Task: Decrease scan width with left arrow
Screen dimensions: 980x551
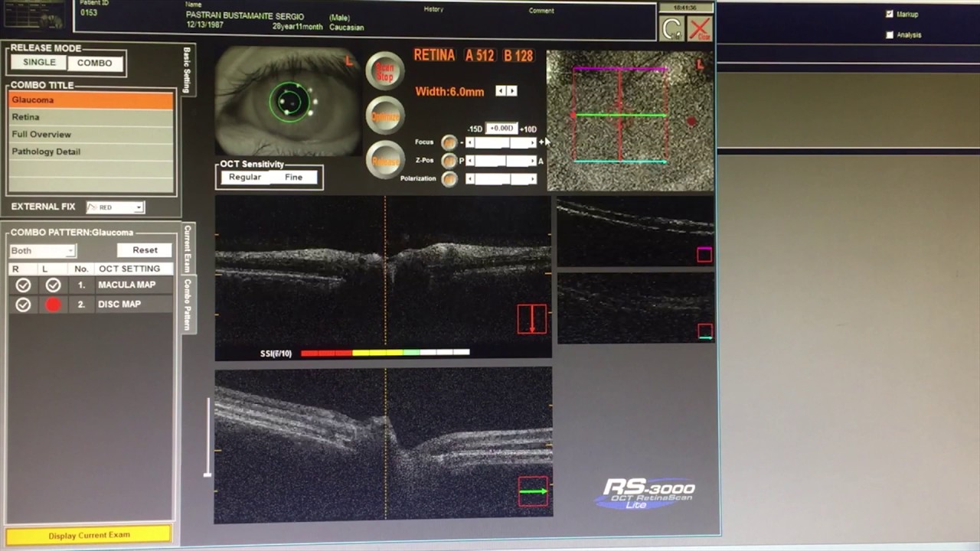Action: pos(501,91)
